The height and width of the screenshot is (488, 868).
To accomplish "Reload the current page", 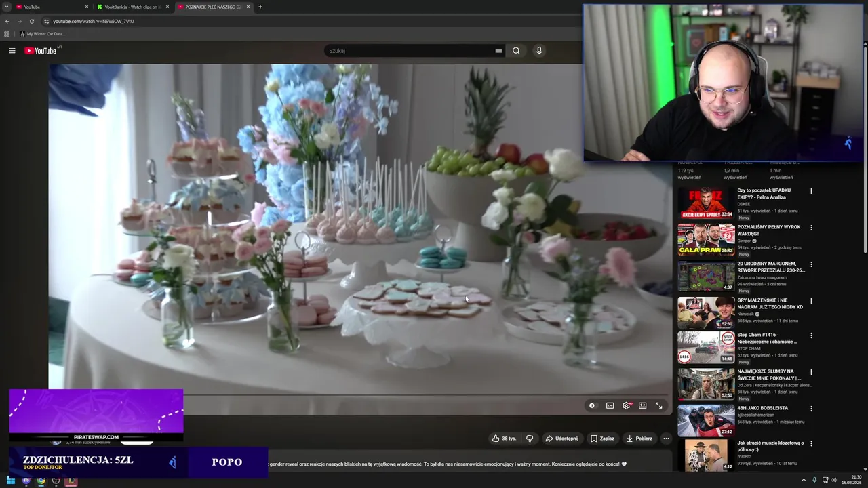I will click(x=31, y=21).
